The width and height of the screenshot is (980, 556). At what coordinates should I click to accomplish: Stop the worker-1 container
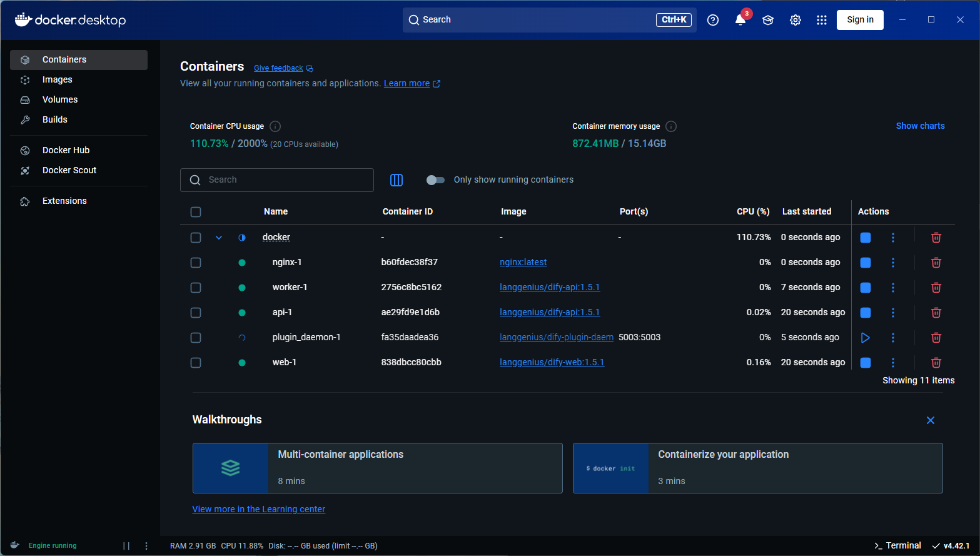(x=866, y=288)
